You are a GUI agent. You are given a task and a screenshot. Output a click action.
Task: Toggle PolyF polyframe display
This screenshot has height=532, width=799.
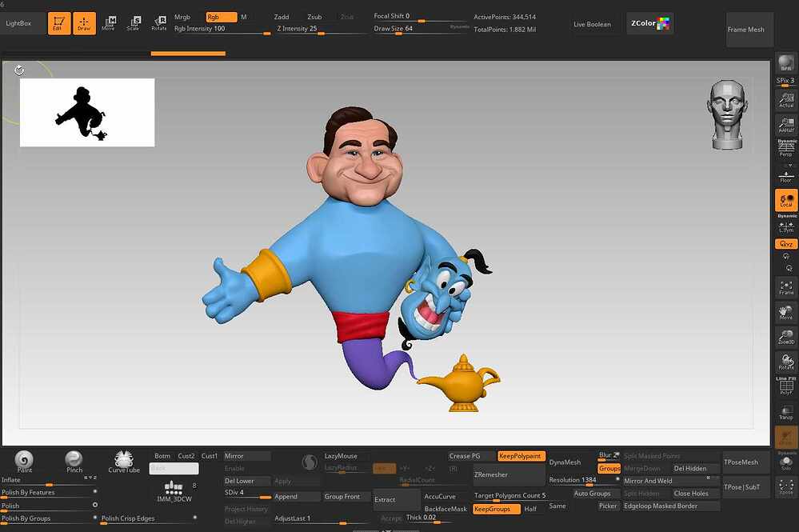click(x=786, y=386)
